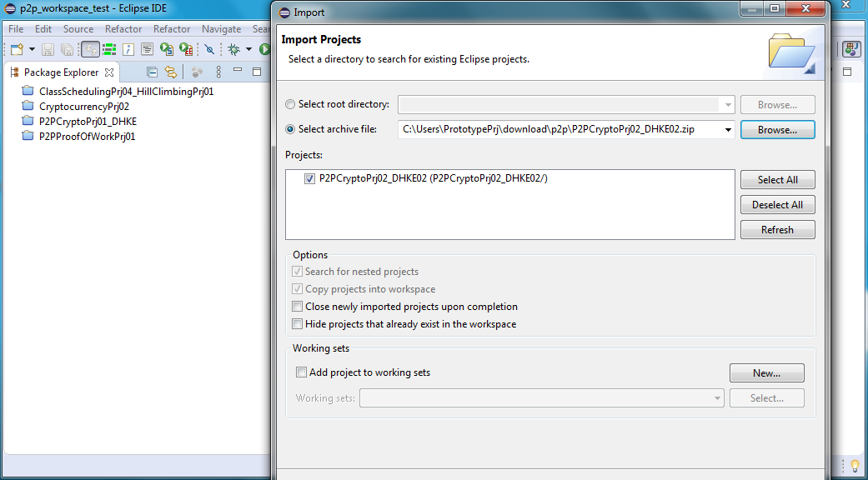Click the Deselect All button

[x=778, y=205]
